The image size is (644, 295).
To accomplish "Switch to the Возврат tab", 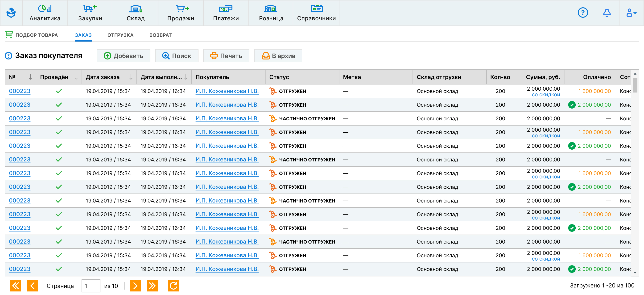I will click(x=160, y=35).
